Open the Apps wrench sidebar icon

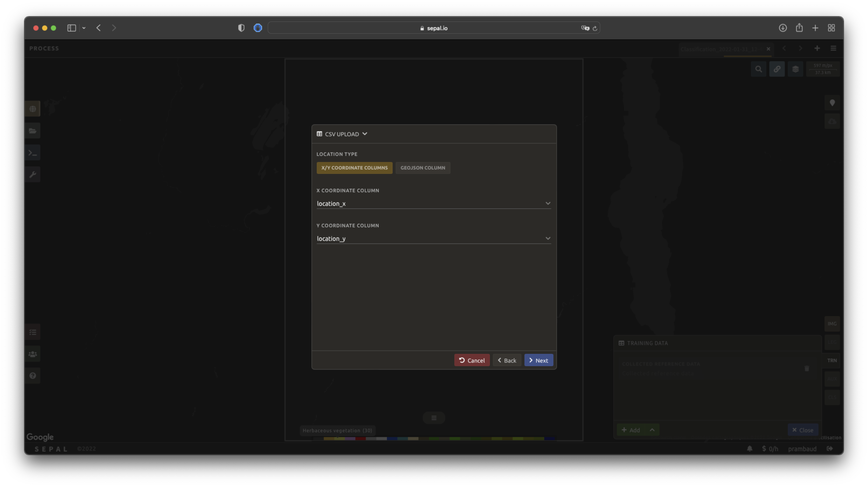[x=33, y=175]
